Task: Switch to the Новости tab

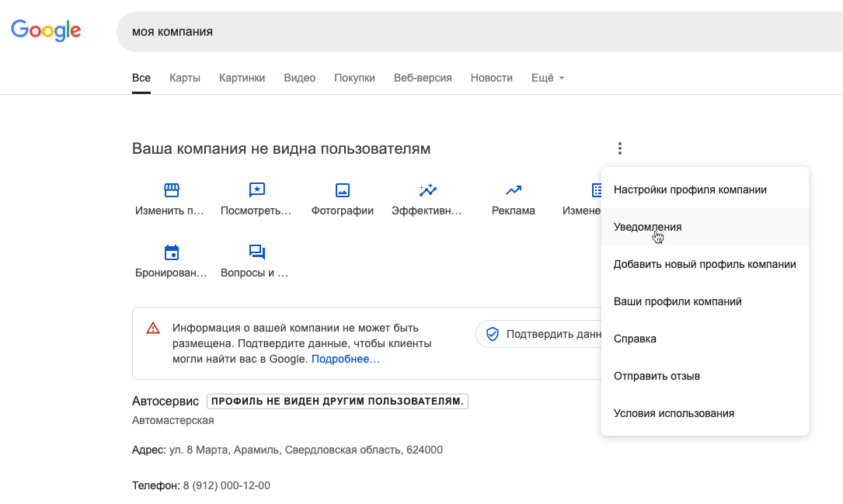Action: click(491, 78)
